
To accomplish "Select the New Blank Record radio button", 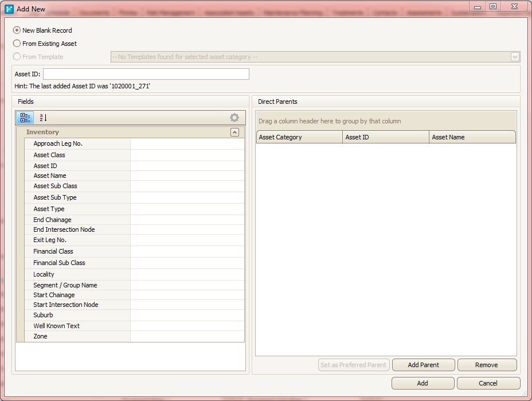I will click(17, 30).
